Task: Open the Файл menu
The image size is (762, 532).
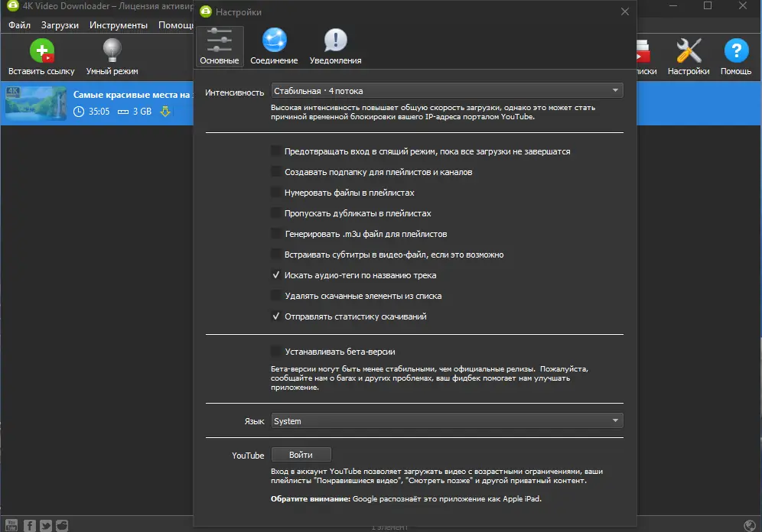Action: [x=19, y=25]
